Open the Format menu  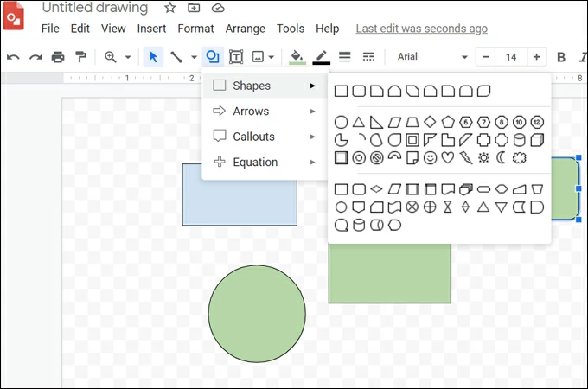click(195, 29)
